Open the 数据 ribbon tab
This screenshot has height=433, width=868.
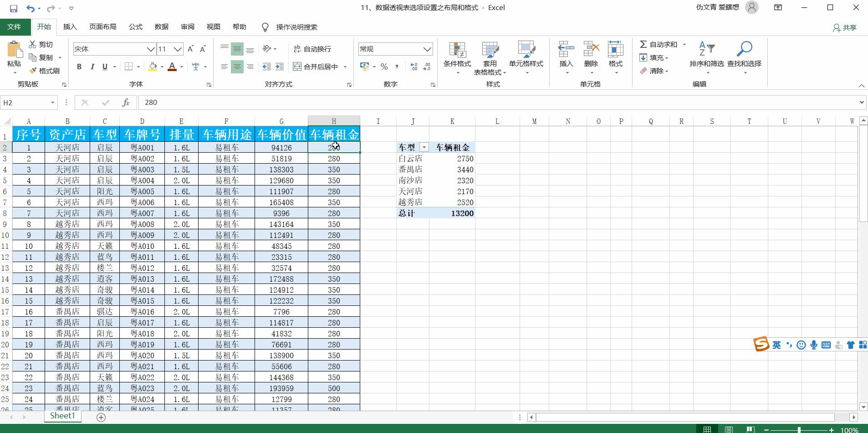(x=160, y=27)
